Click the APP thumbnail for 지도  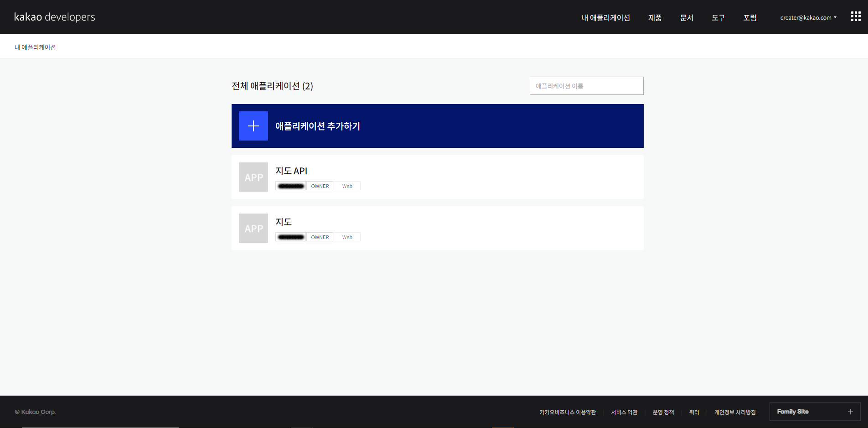pos(253,228)
